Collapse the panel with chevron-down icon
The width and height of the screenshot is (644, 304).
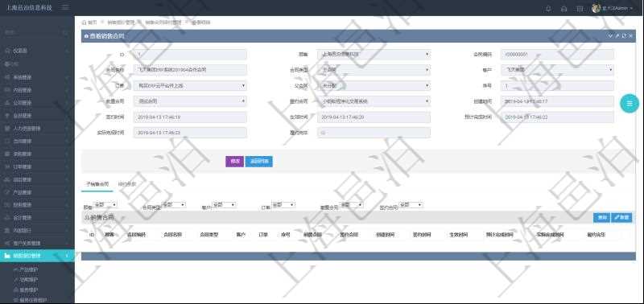[610, 36]
